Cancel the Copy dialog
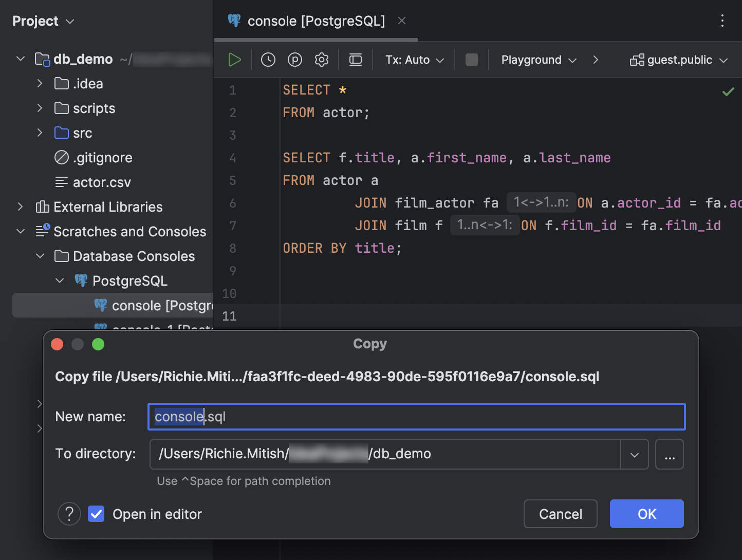 (x=560, y=514)
